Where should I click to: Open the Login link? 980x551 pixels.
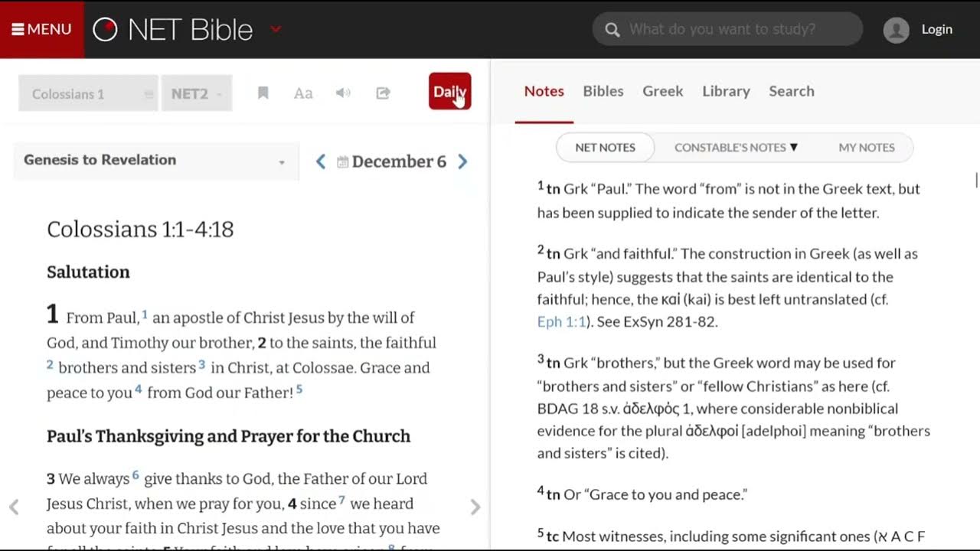pyautogui.click(x=936, y=29)
